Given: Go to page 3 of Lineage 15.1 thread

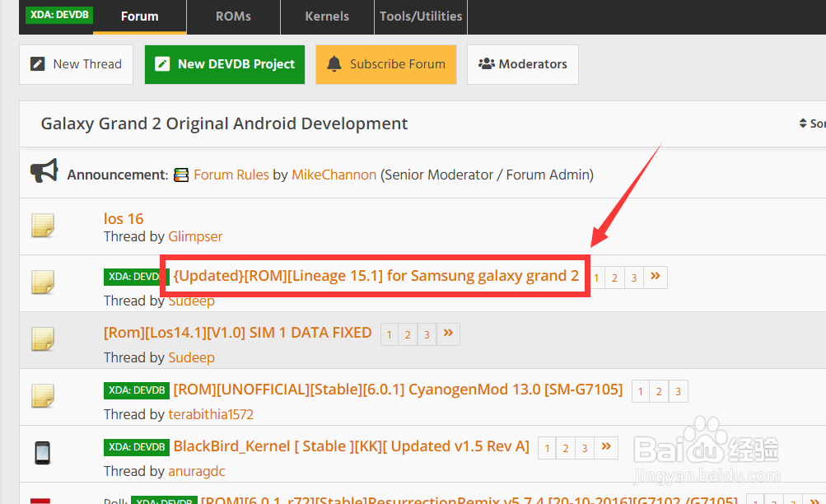Looking at the screenshot, I should (x=634, y=278).
